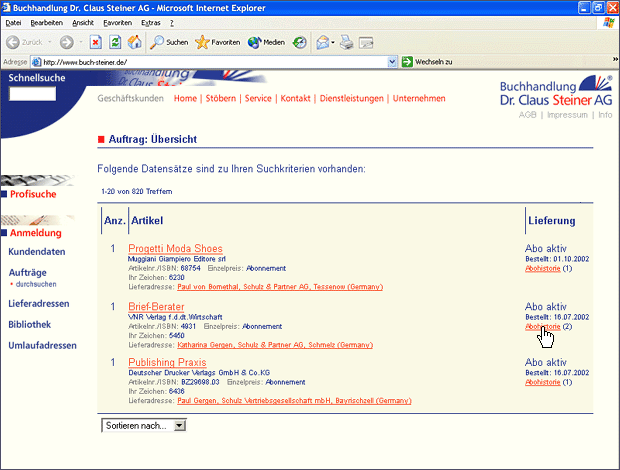
Task: Expand the Forward button history arrow
Action: (x=81, y=42)
